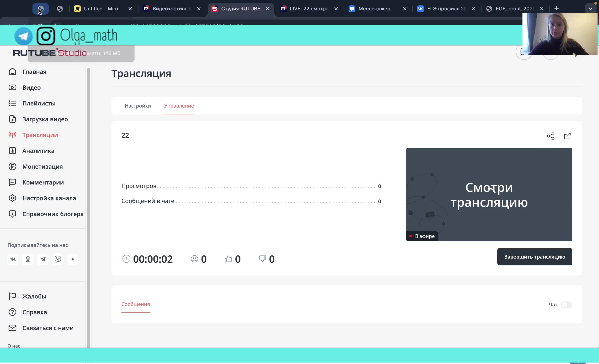Viewport: 599px width, 364px height.
Task: Click the Instagram logo in top banner
Action: (46, 36)
